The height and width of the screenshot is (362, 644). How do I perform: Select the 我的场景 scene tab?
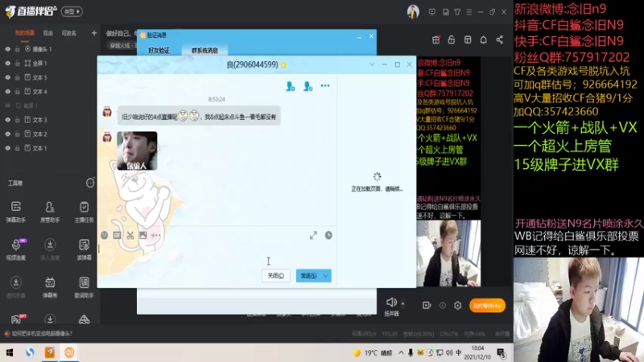(x=25, y=33)
